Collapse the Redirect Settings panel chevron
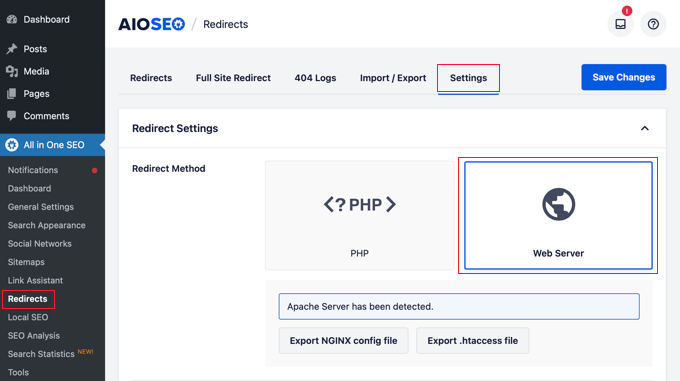 pyautogui.click(x=644, y=128)
